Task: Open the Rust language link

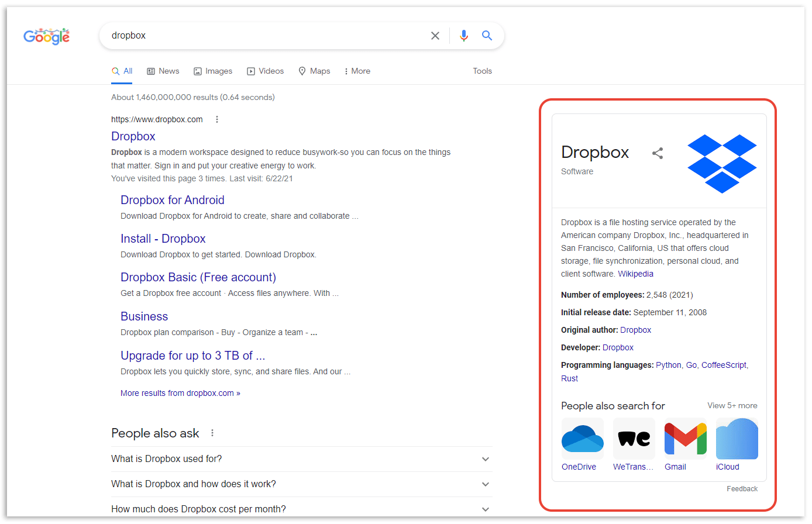Action: point(570,378)
